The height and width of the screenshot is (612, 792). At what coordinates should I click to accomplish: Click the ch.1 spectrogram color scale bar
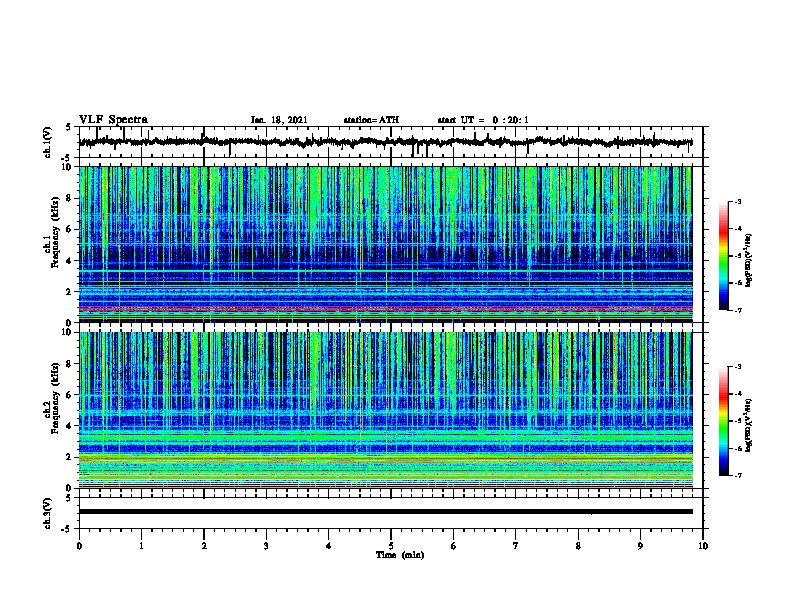(x=724, y=256)
